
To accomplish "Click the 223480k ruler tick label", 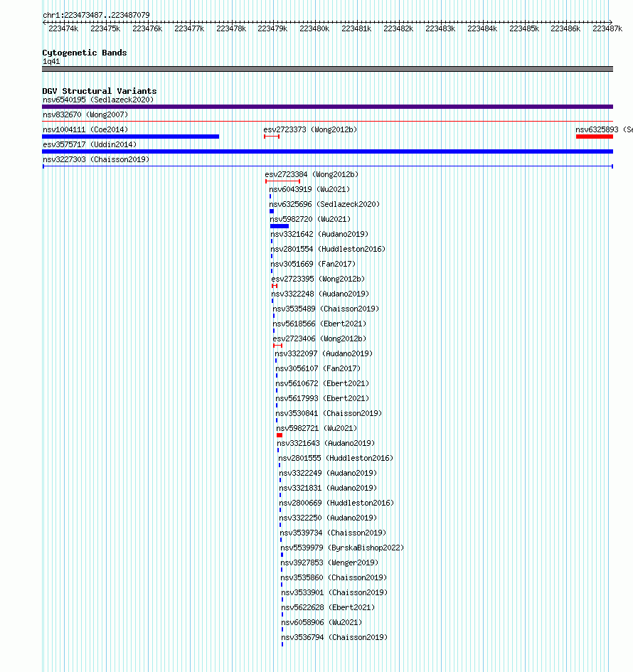I will (314, 28).
